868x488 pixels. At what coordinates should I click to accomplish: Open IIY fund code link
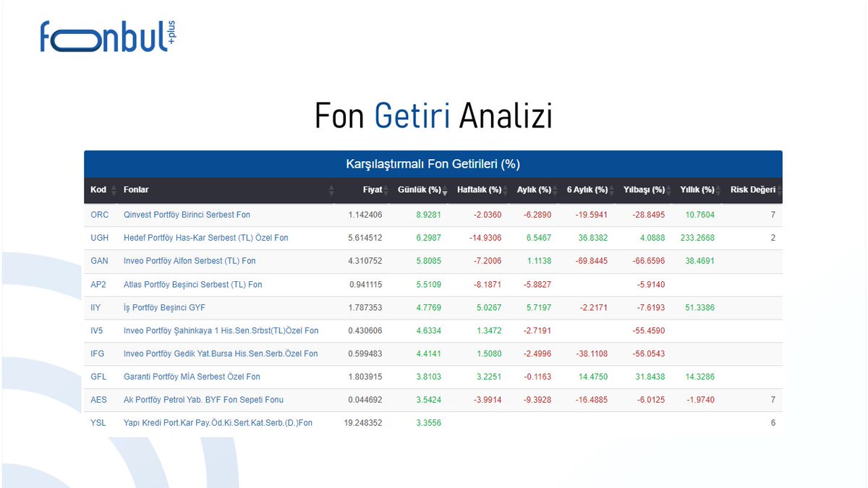96,307
